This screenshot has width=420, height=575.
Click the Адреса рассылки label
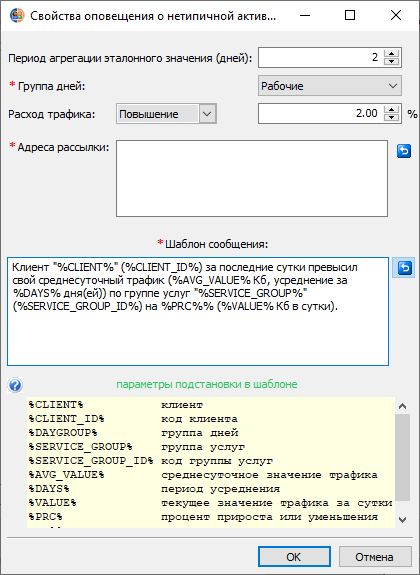click(x=63, y=147)
